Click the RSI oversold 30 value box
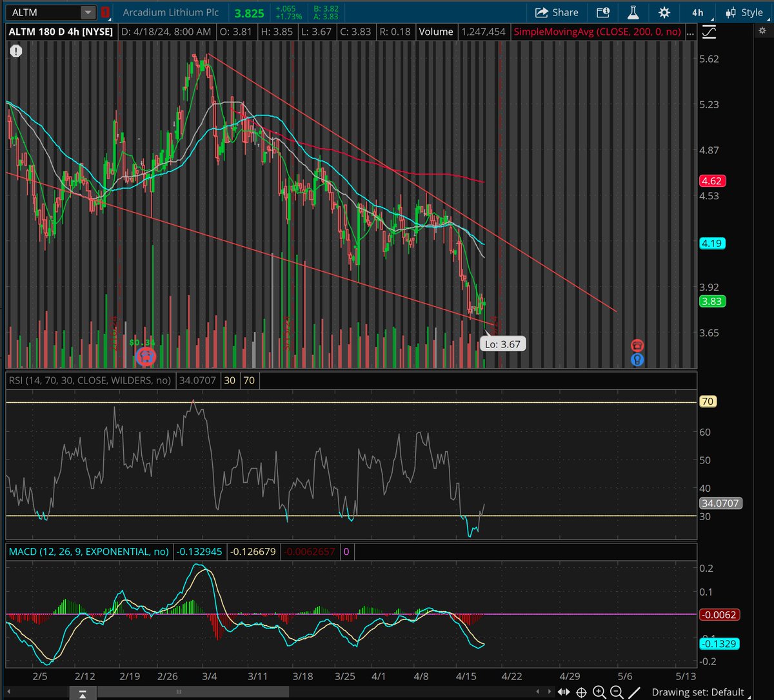774x700 pixels. [x=229, y=380]
